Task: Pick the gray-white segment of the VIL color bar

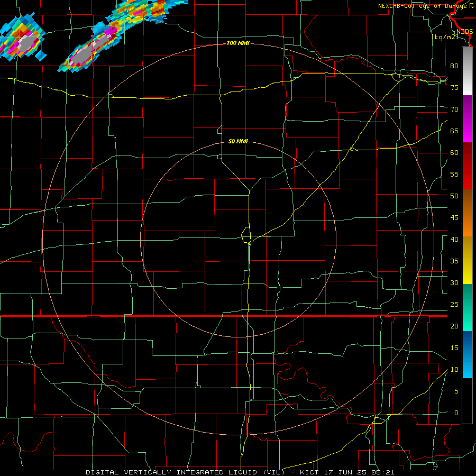Action: [x=467, y=71]
